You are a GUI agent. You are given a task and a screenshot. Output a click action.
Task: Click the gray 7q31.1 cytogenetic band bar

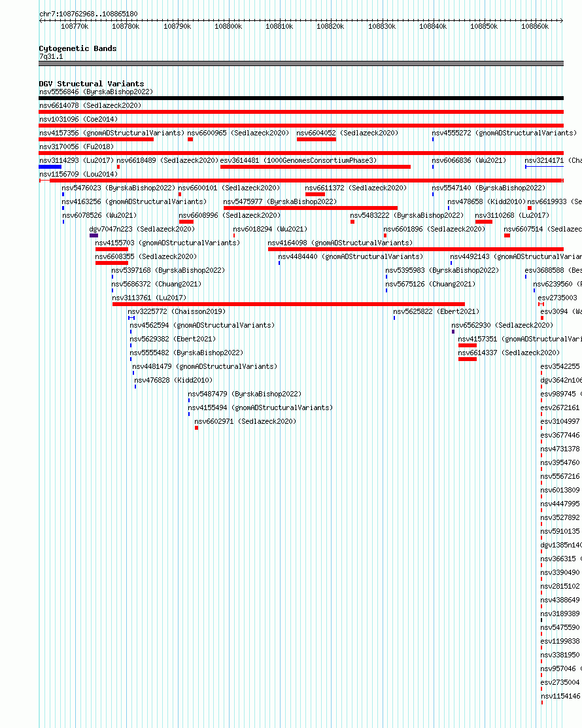tap(301, 63)
